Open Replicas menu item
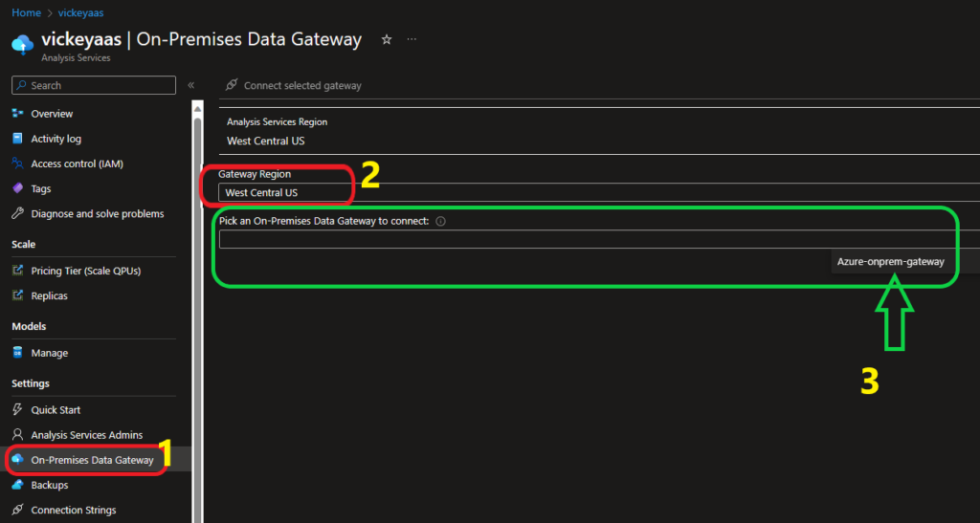The height and width of the screenshot is (523, 980). pos(50,295)
